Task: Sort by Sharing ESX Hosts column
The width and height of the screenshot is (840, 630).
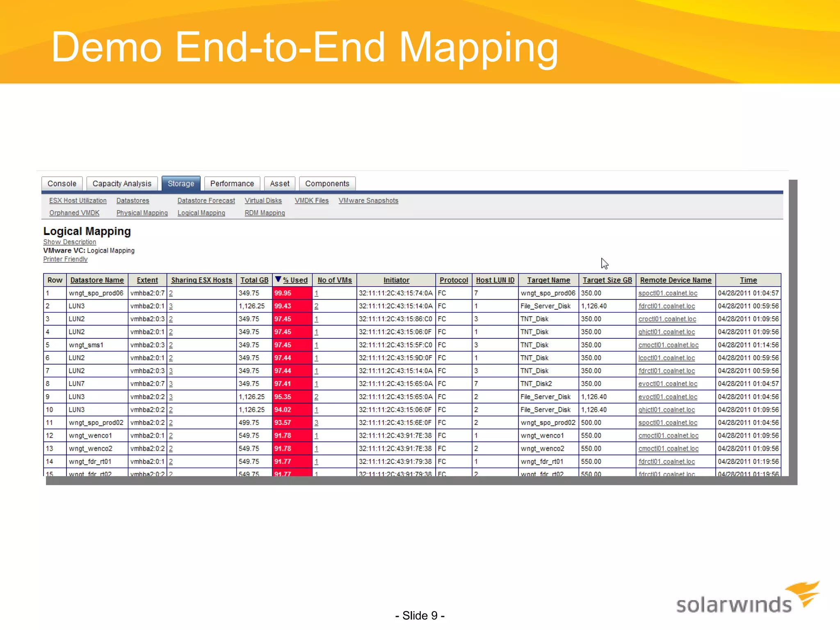Action: 202,280
